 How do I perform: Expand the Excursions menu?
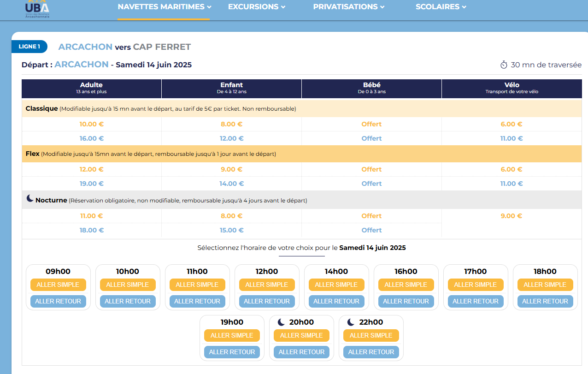pyautogui.click(x=257, y=7)
